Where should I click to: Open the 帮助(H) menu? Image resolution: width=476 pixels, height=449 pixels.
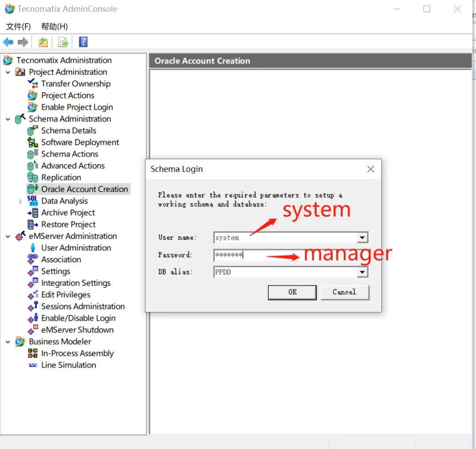[54, 27]
